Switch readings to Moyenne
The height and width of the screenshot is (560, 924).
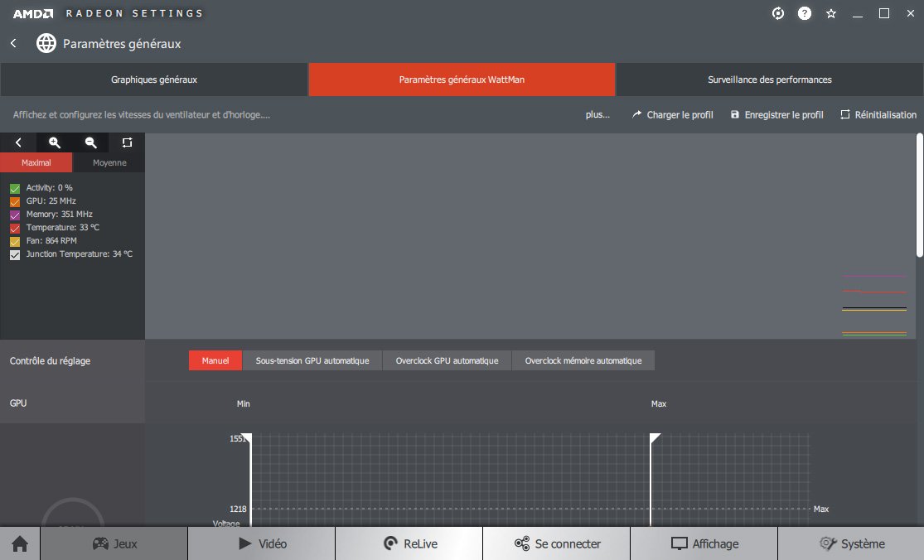pyautogui.click(x=109, y=162)
